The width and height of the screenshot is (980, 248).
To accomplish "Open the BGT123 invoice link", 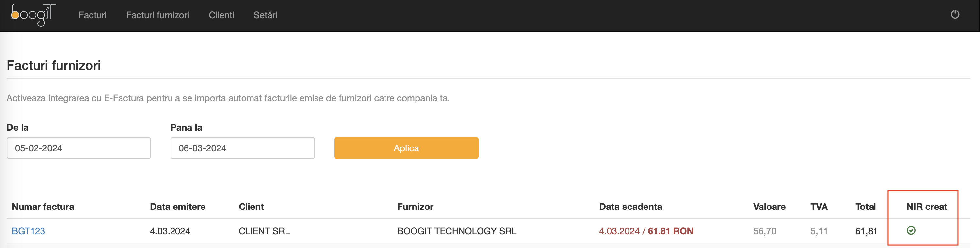I will (28, 231).
